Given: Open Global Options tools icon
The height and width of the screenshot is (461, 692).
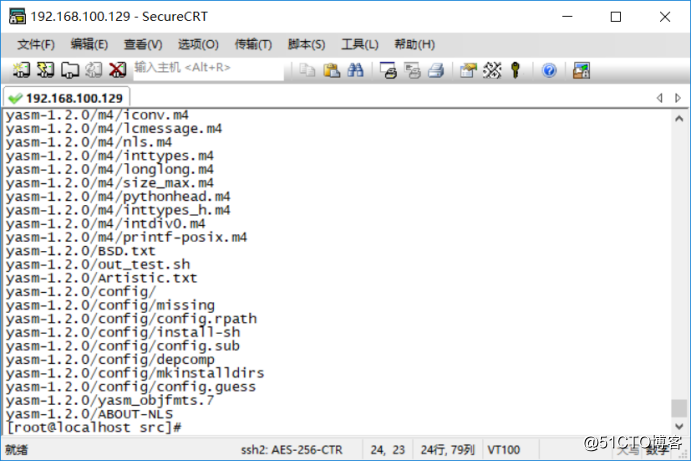Looking at the screenshot, I should point(492,70).
